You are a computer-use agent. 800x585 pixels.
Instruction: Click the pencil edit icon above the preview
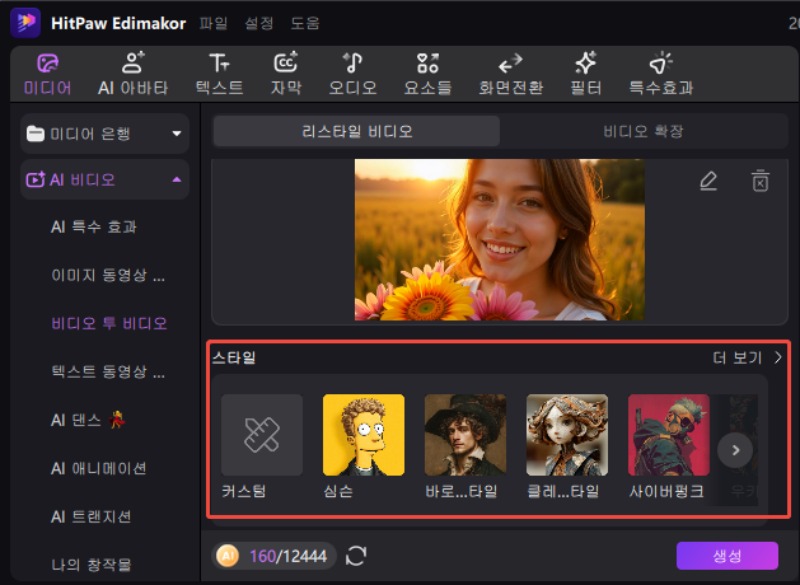coord(708,181)
